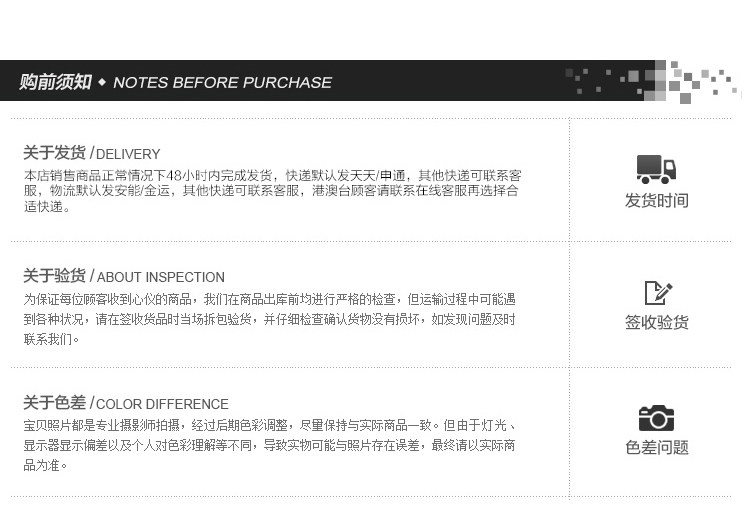Click the color paragraph starting with 宝贝照片
Image resolution: width=750 pixels, height=508 pixels.
[x=270, y=445]
